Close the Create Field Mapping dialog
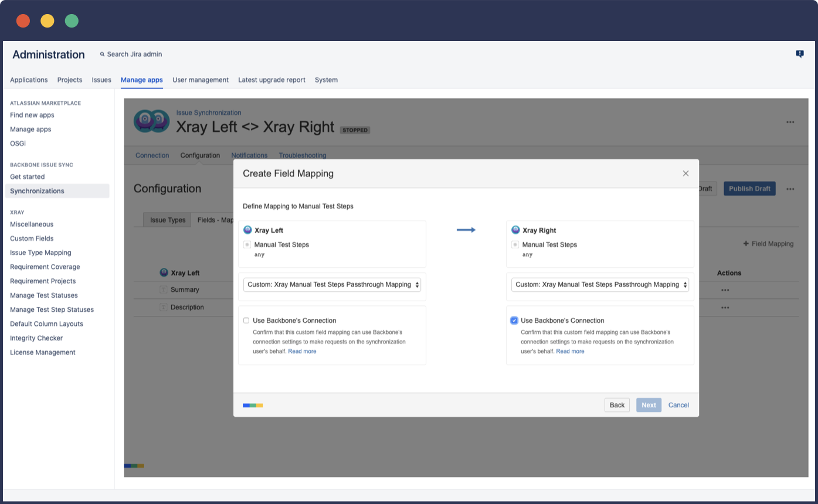818x504 pixels. click(x=686, y=173)
